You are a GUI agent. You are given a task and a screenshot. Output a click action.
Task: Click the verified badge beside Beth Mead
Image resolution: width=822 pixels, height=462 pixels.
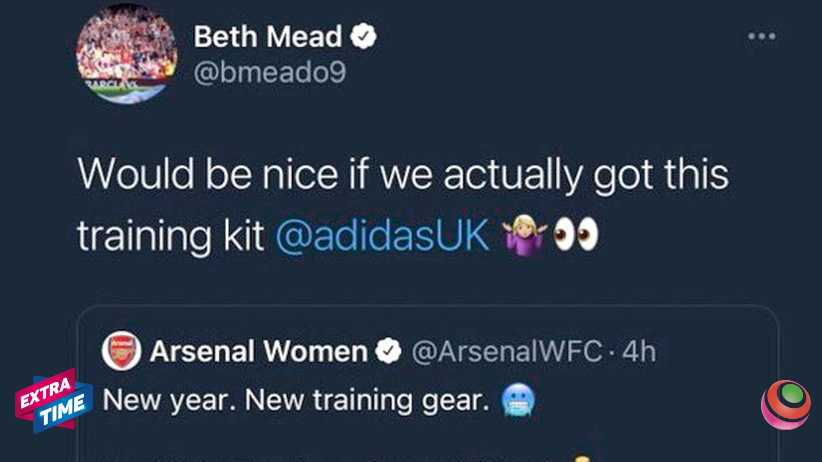tap(364, 38)
